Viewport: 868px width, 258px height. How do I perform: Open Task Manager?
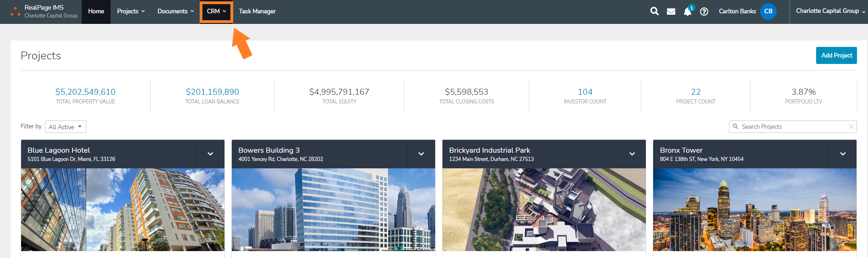tap(257, 11)
